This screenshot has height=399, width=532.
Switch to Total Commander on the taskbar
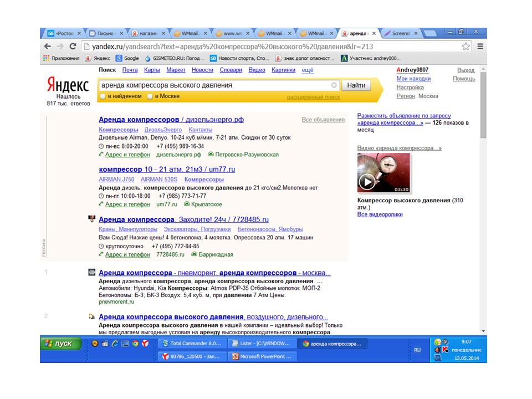(x=192, y=344)
